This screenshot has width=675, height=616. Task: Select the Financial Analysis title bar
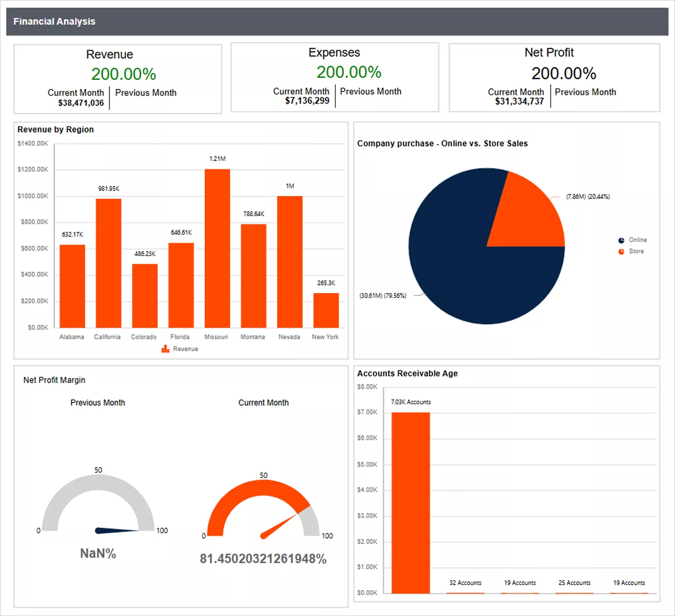tap(55, 21)
